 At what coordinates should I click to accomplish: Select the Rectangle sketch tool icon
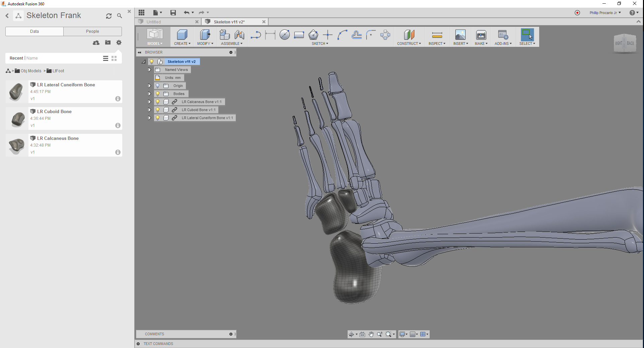[x=299, y=35]
